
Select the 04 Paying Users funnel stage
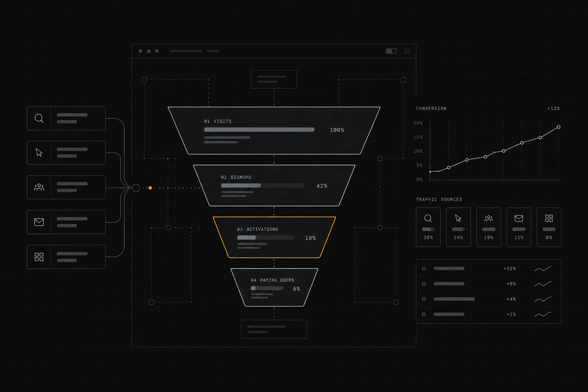point(274,287)
